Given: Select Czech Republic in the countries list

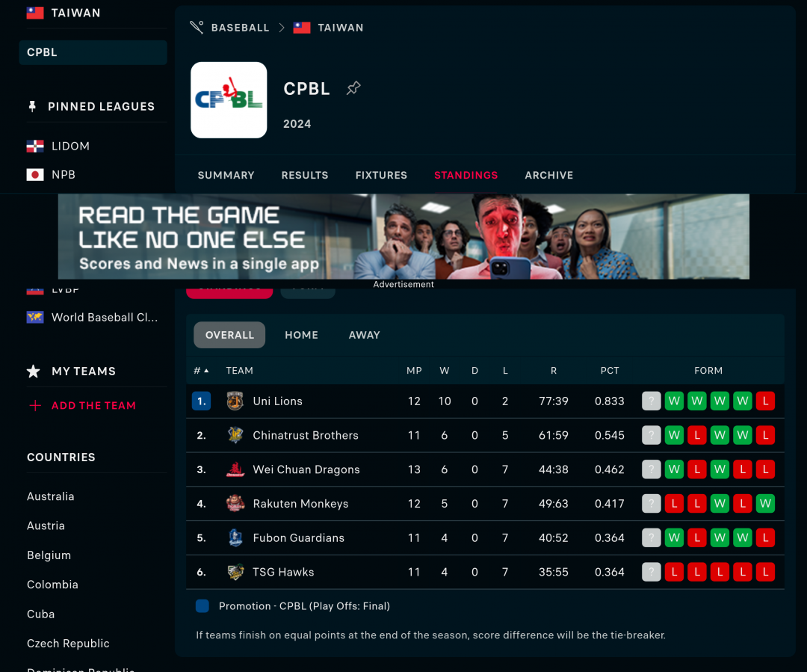Looking at the screenshot, I should tap(68, 643).
